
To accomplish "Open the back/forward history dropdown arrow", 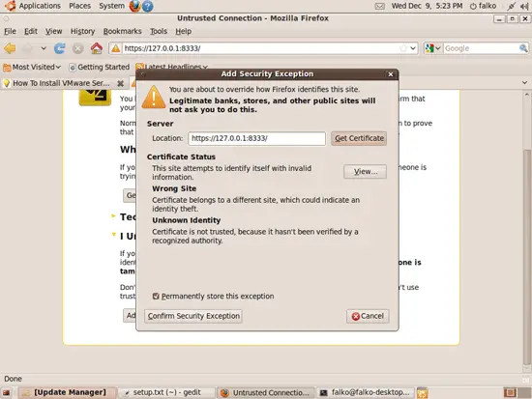I will pos(44,48).
